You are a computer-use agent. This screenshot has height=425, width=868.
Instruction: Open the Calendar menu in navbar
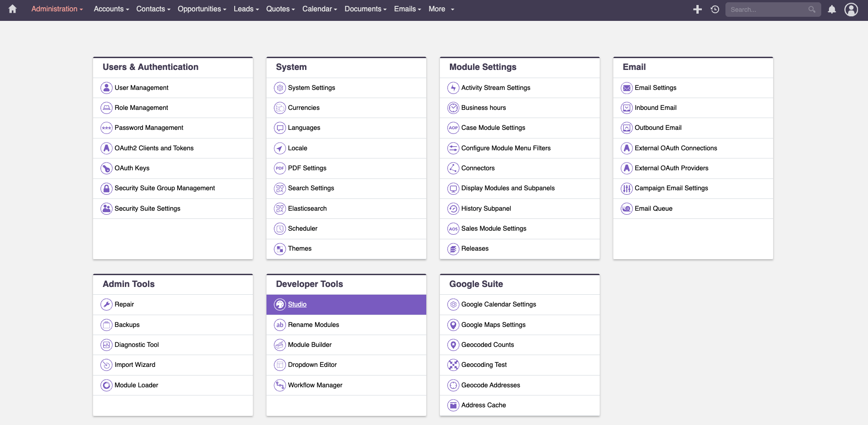tap(319, 9)
